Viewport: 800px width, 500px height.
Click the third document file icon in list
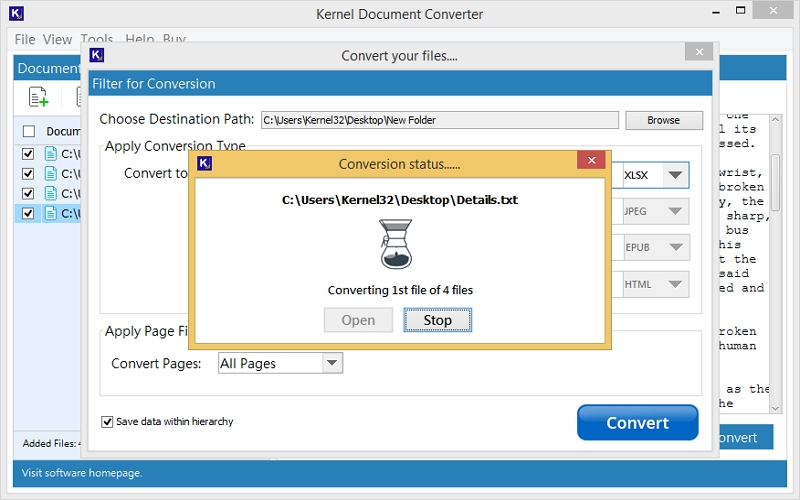51,193
